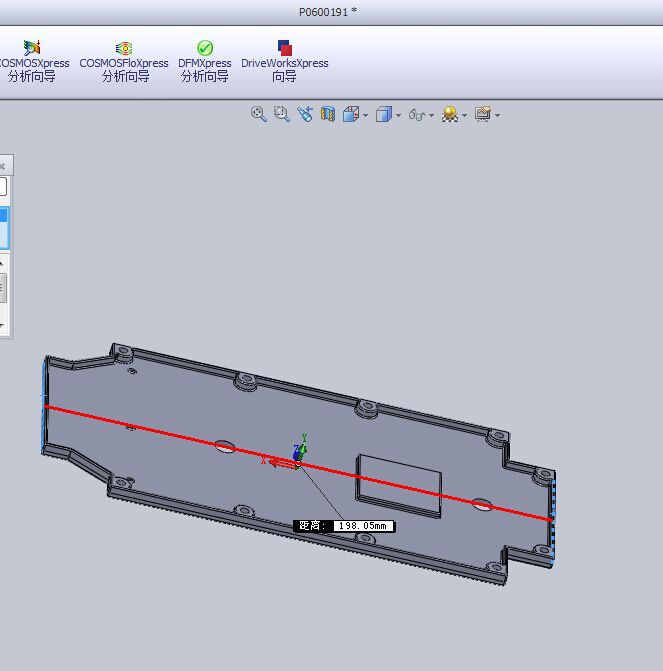The width and height of the screenshot is (663, 671).
Task: Click the coordinate origin triad on the part
Action: point(297,456)
